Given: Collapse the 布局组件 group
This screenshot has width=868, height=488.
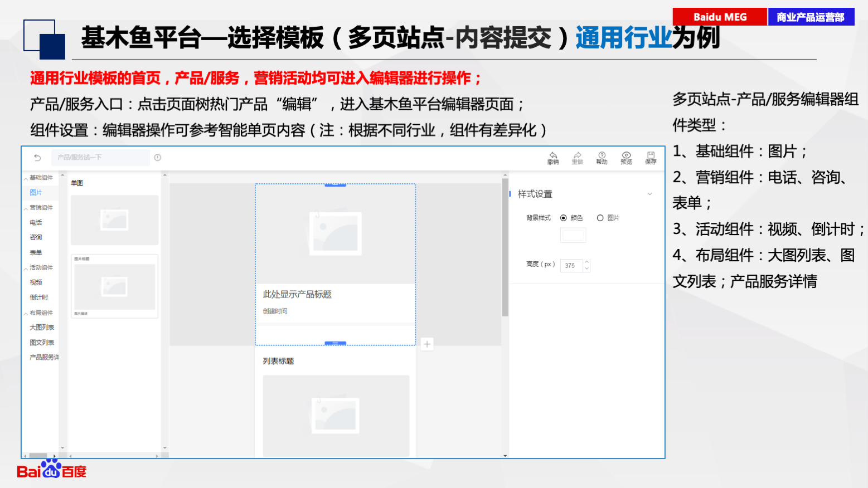Looking at the screenshot, I should click(x=26, y=314).
